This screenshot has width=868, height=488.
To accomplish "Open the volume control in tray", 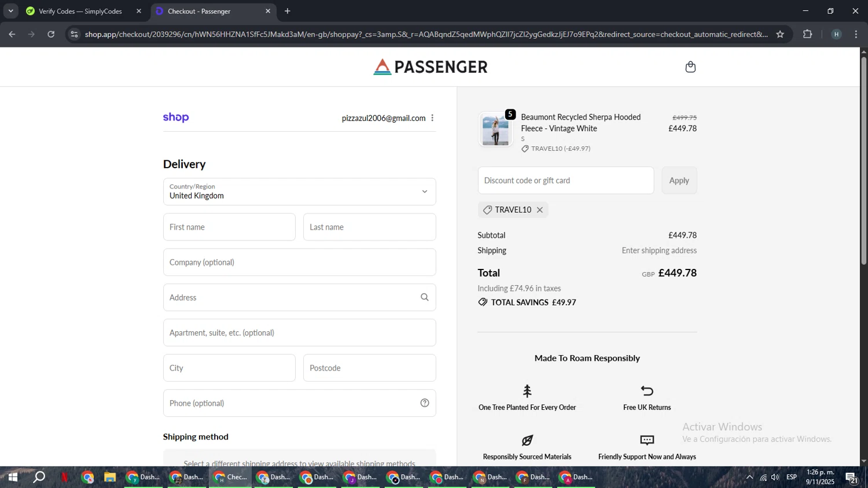I will 775,477.
